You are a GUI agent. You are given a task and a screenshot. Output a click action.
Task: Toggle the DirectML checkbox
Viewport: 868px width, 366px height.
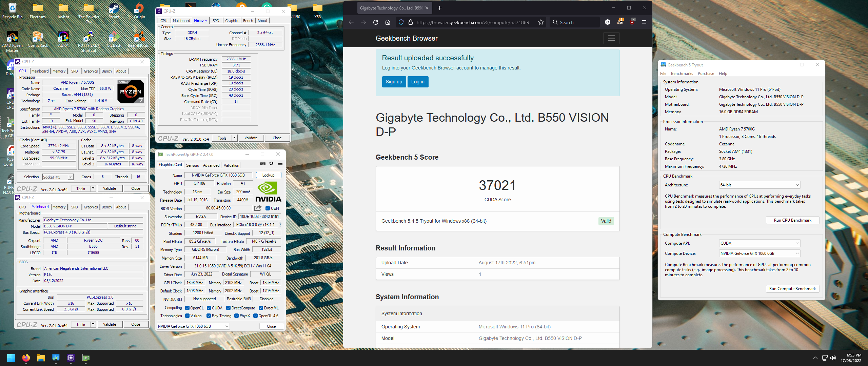pyautogui.click(x=261, y=308)
